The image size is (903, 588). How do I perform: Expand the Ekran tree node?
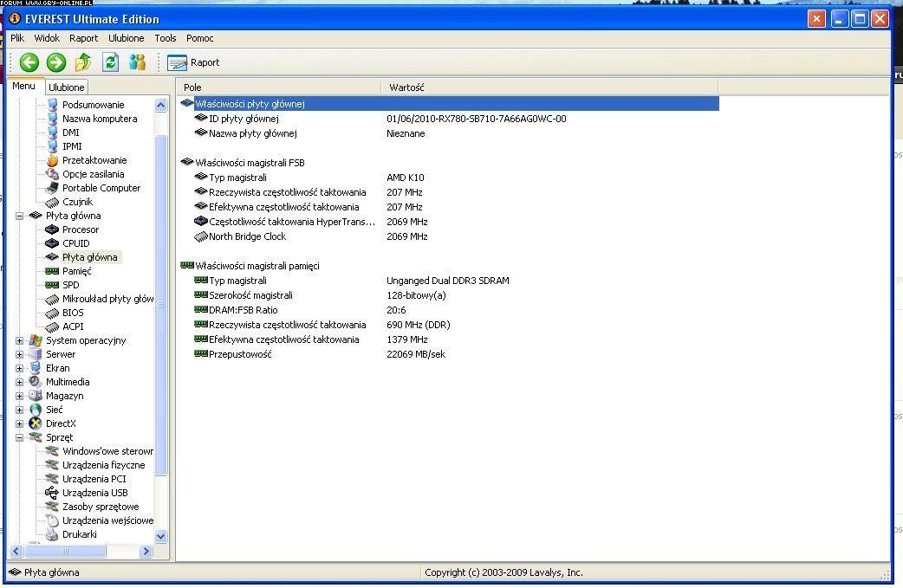point(19,368)
